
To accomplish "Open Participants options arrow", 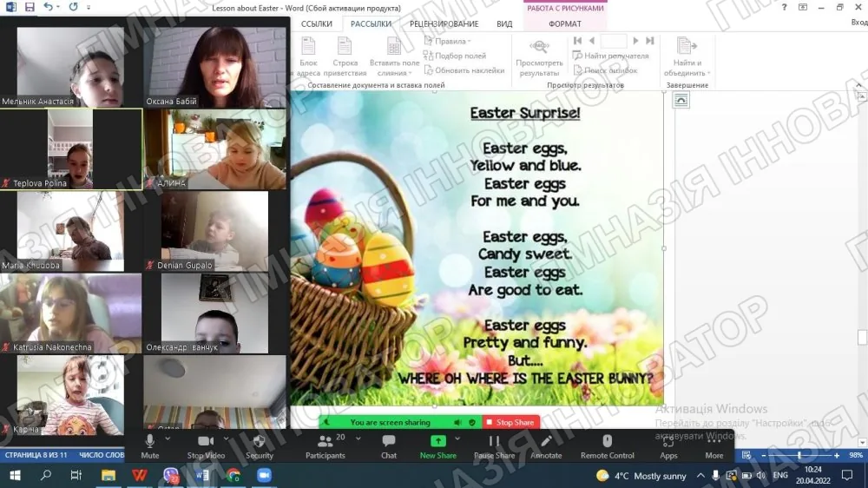I will coord(358,439).
